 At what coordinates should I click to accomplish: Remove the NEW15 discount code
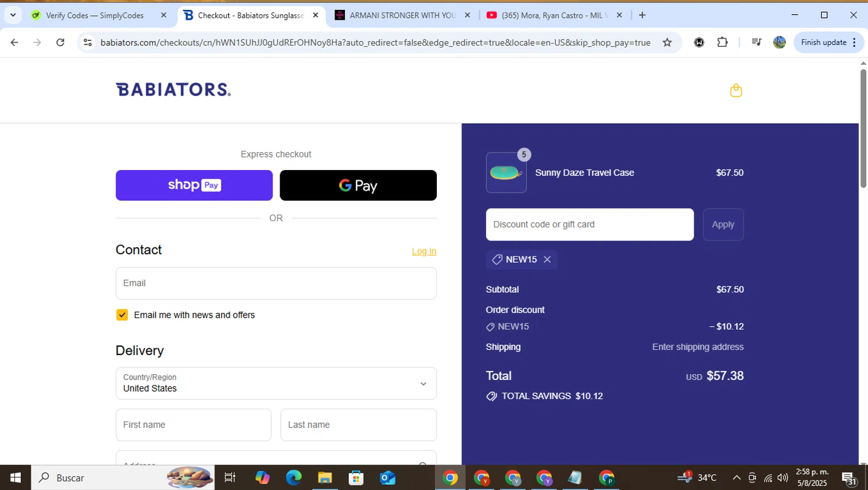point(547,259)
